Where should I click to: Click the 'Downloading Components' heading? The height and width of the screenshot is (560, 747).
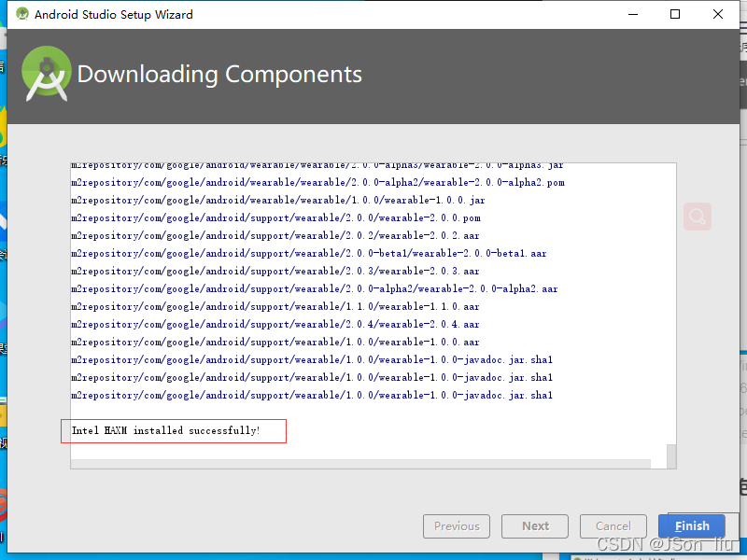pyautogui.click(x=219, y=75)
